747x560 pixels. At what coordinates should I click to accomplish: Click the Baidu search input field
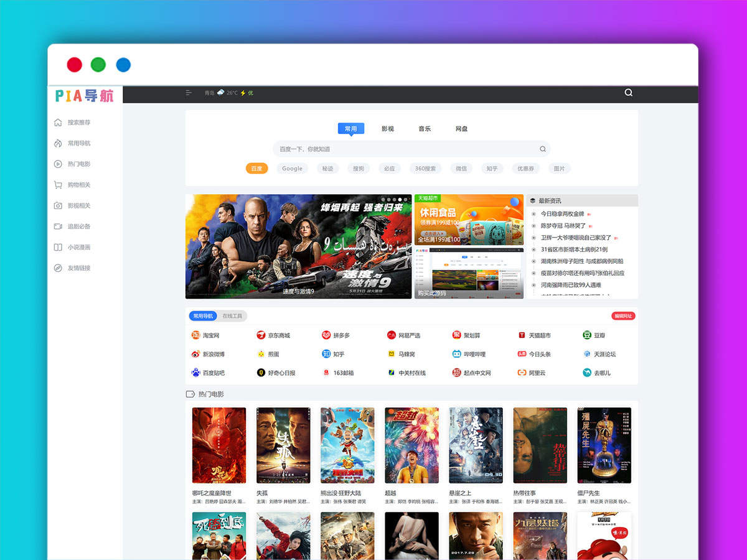pos(405,149)
